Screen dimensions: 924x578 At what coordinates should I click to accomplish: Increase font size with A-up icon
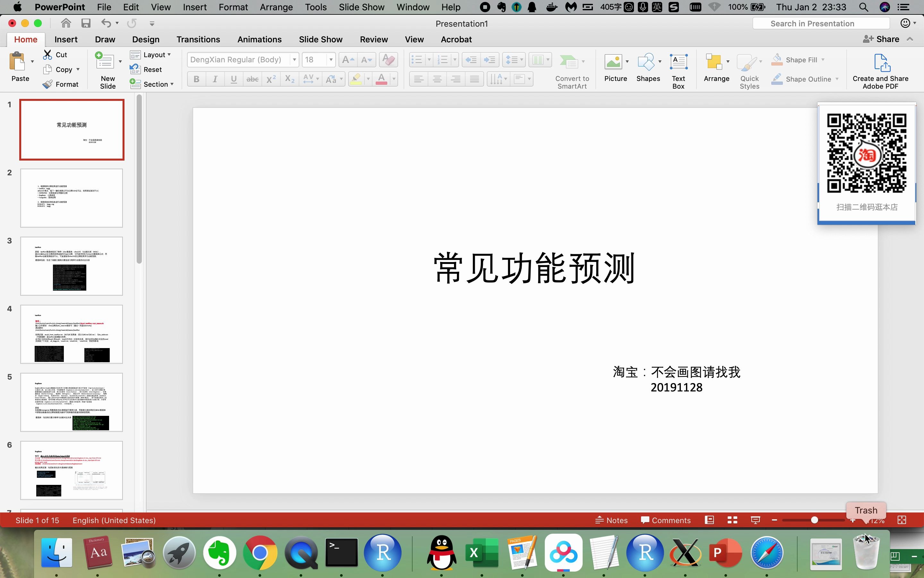click(x=348, y=60)
